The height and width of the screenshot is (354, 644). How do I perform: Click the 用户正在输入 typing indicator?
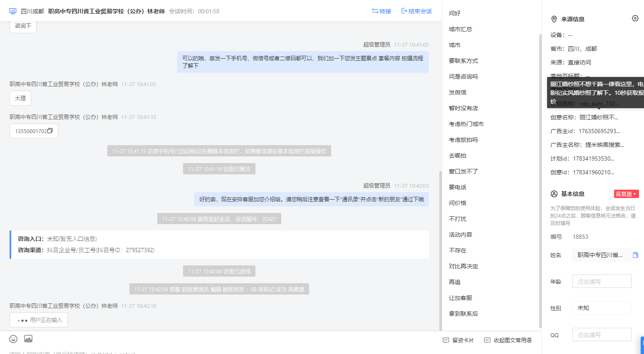point(39,320)
